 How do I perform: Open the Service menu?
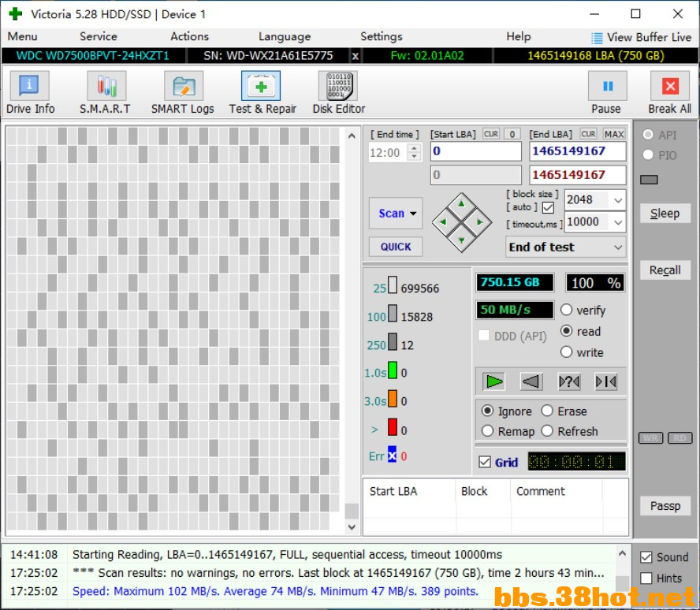pyautogui.click(x=99, y=36)
